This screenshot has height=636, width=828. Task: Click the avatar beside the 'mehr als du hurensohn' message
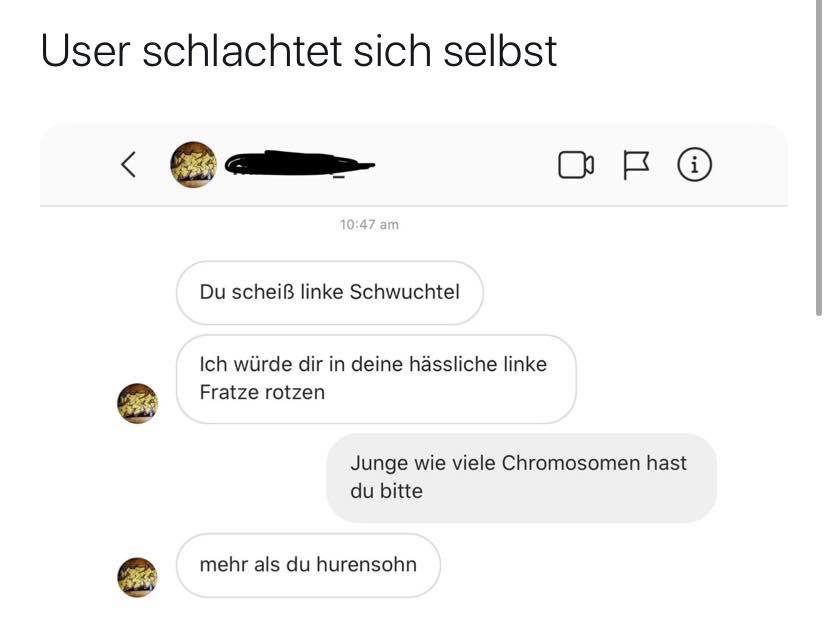coord(137,577)
